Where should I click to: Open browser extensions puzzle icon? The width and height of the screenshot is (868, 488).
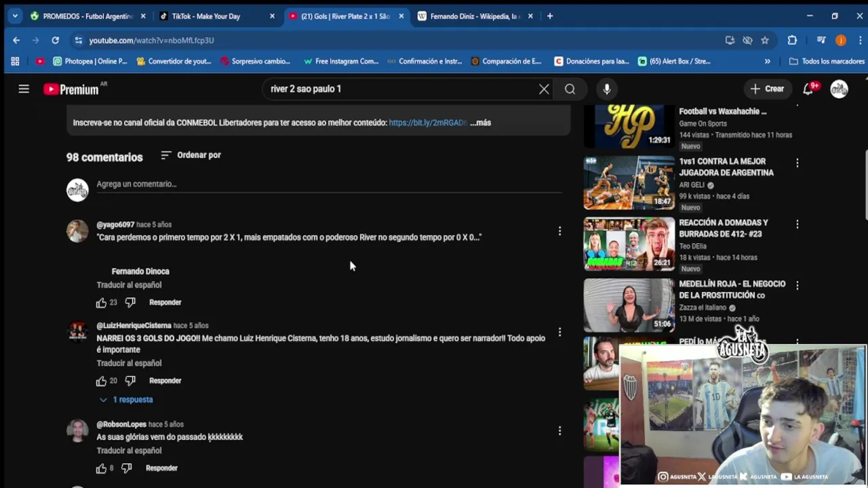point(792,40)
